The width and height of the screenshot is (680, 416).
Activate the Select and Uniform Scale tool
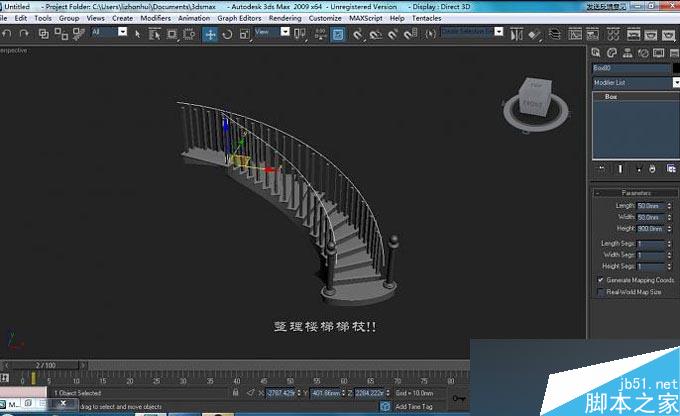click(x=245, y=34)
